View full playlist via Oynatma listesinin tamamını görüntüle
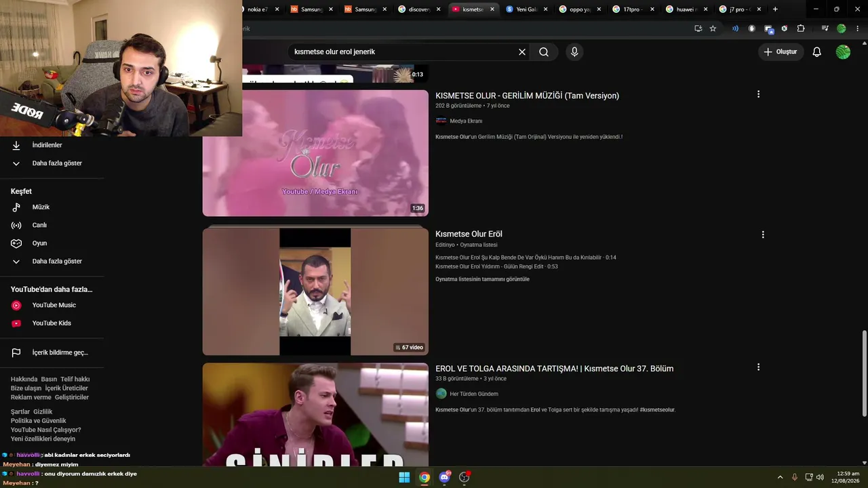Viewport: 868px width, 488px height. pos(482,279)
